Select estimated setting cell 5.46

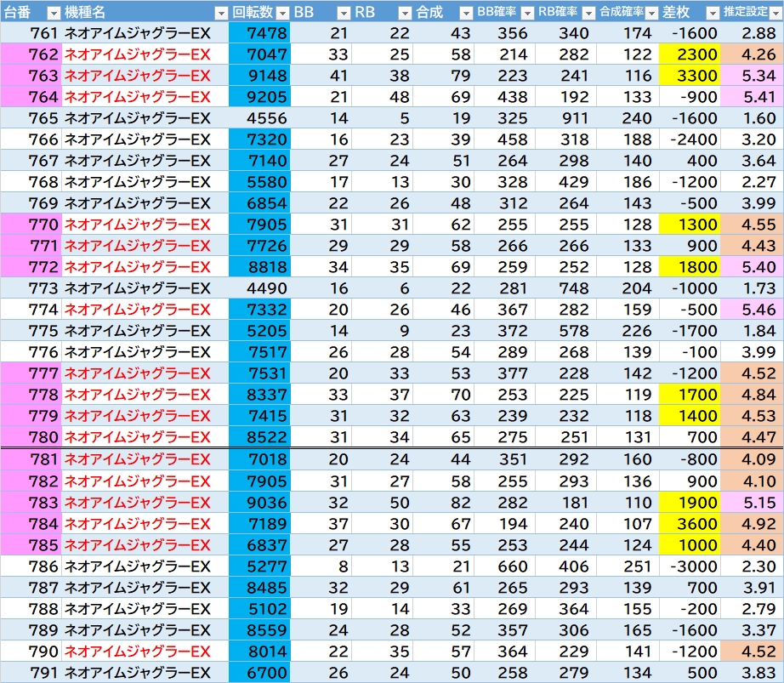[752, 309]
